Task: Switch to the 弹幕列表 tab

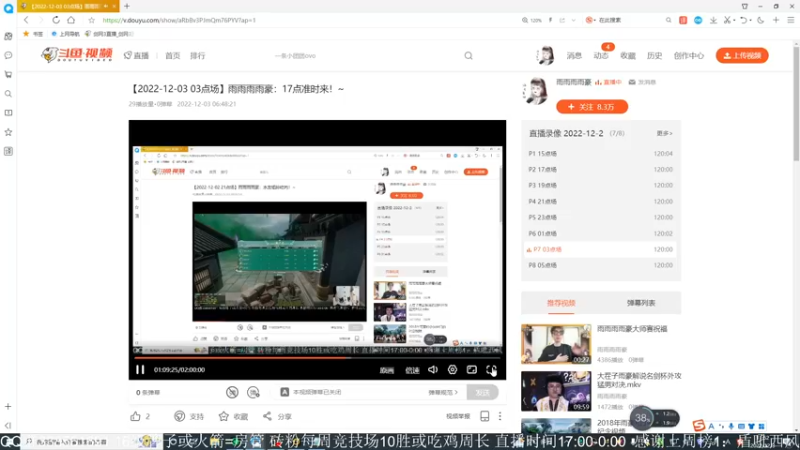Action: pos(641,303)
